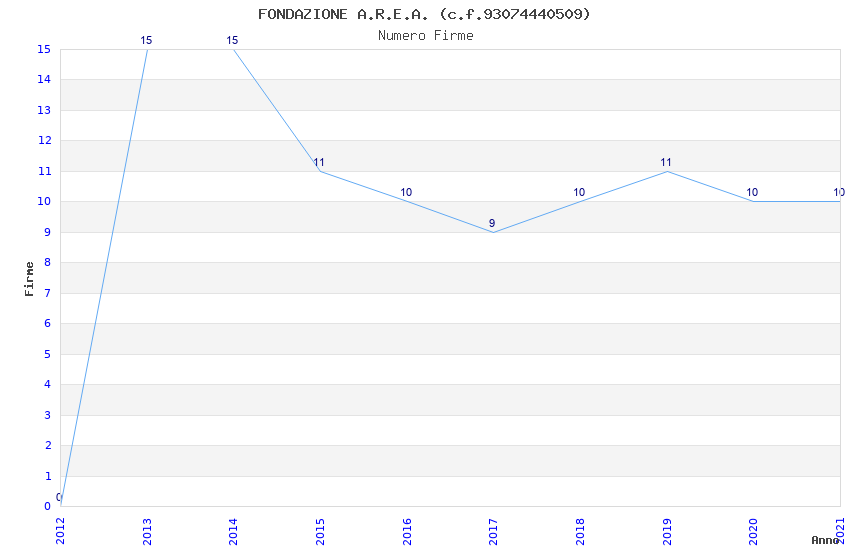Select the x-axis year 2013

pos(147,531)
